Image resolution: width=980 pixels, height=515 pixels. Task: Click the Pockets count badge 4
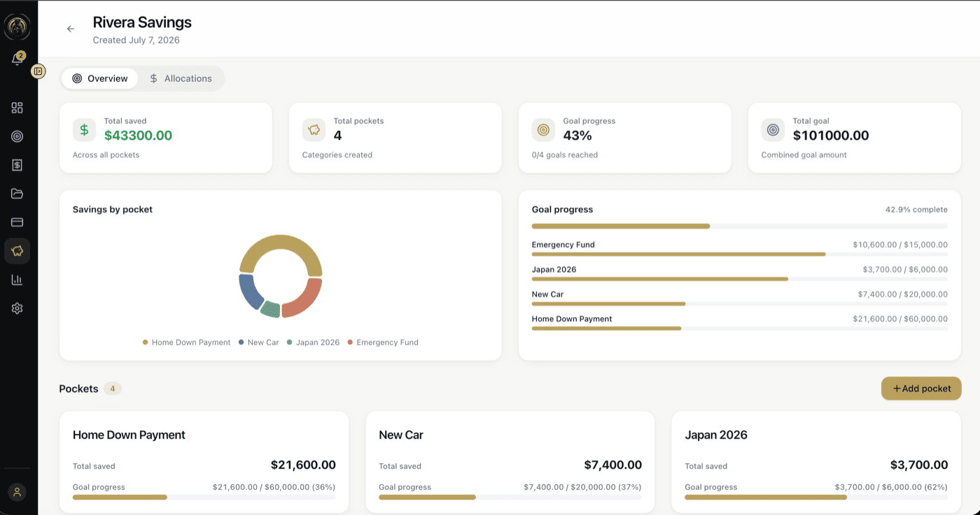(113, 388)
